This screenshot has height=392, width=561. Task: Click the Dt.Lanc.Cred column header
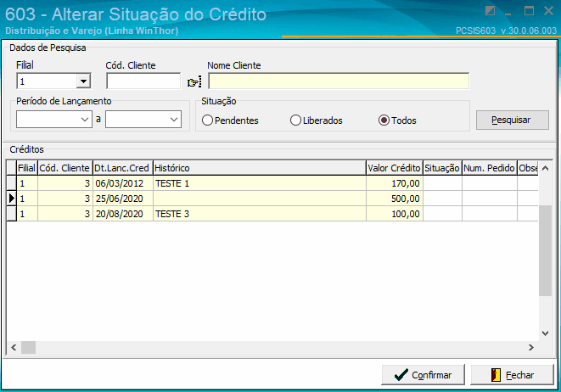point(123,168)
